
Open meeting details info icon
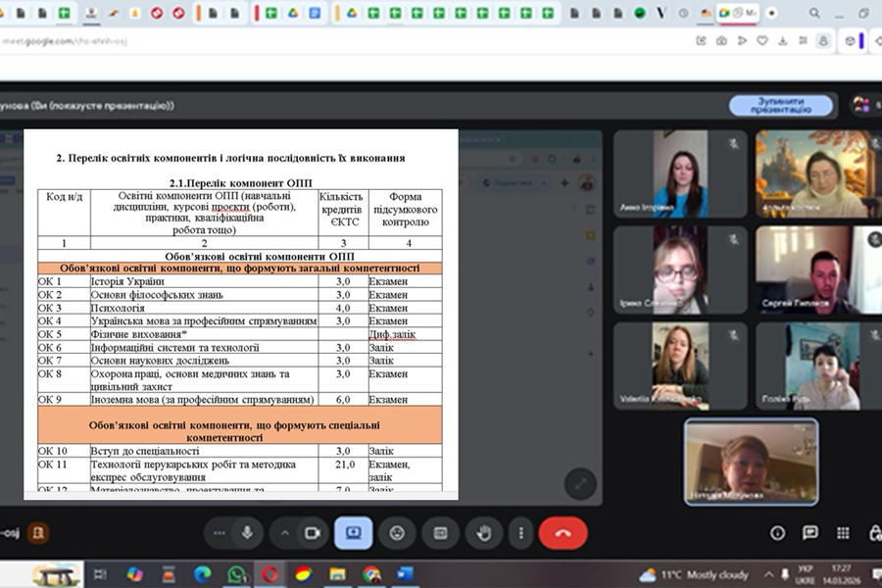777,532
